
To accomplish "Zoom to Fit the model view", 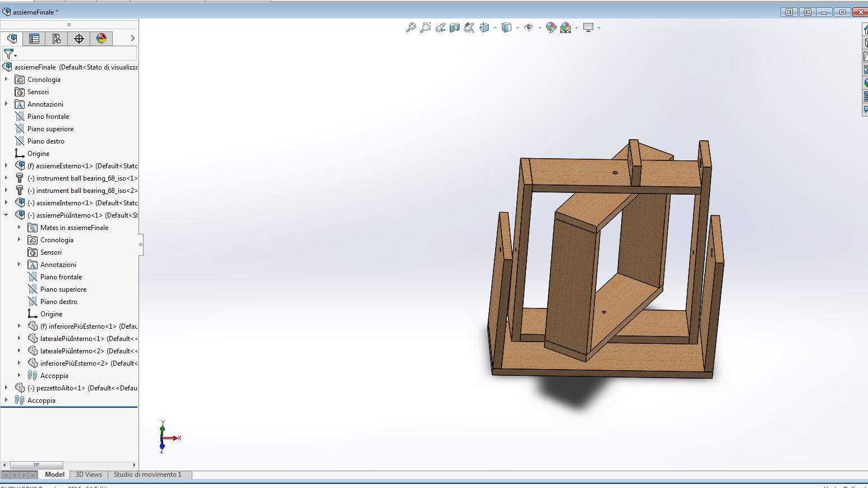I will click(x=411, y=27).
